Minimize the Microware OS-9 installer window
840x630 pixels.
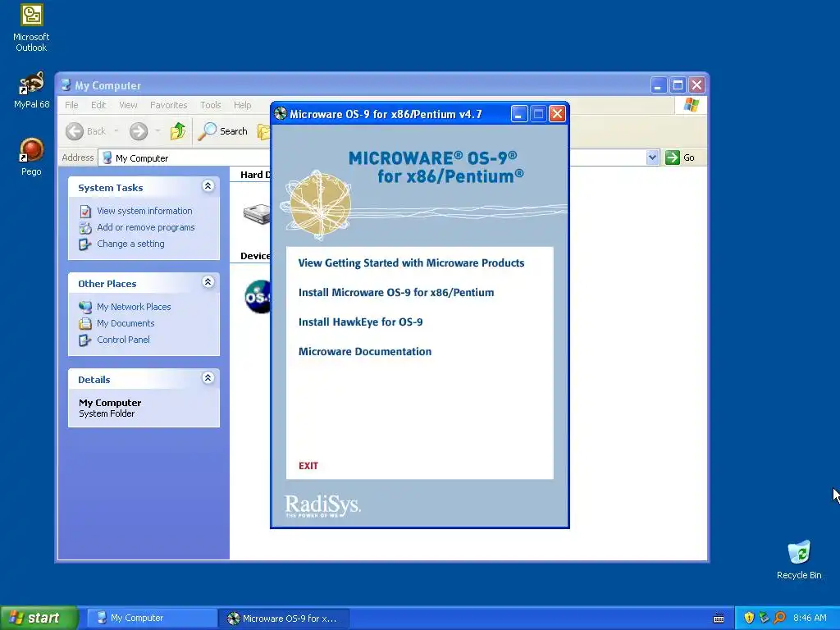518,113
